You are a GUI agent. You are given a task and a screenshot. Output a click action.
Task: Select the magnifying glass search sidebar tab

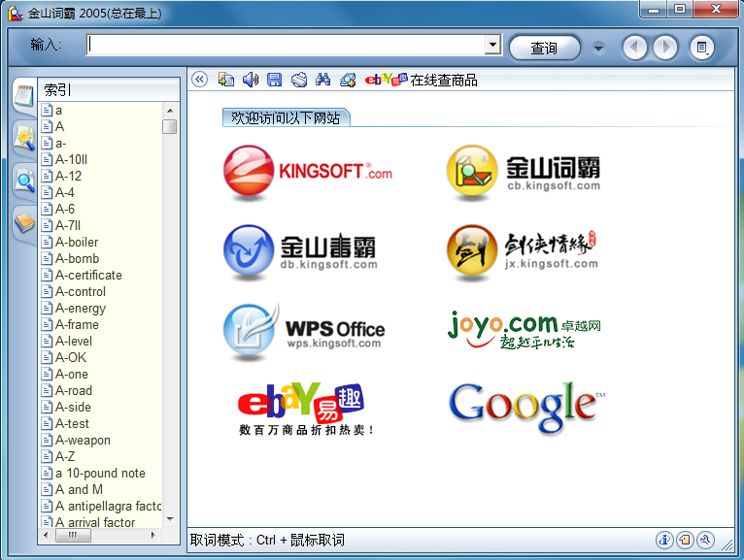click(x=24, y=181)
